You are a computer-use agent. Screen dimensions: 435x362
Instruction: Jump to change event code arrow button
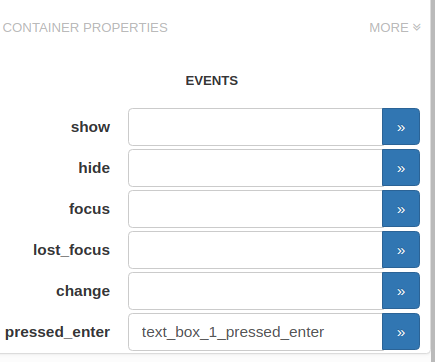pyautogui.click(x=401, y=291)
